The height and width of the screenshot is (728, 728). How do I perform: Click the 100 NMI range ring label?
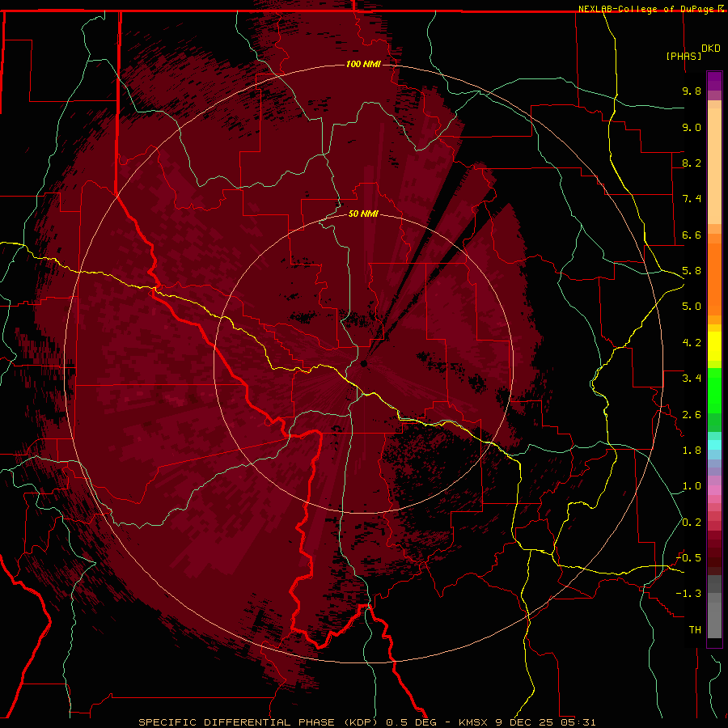[x=363, y=64]
